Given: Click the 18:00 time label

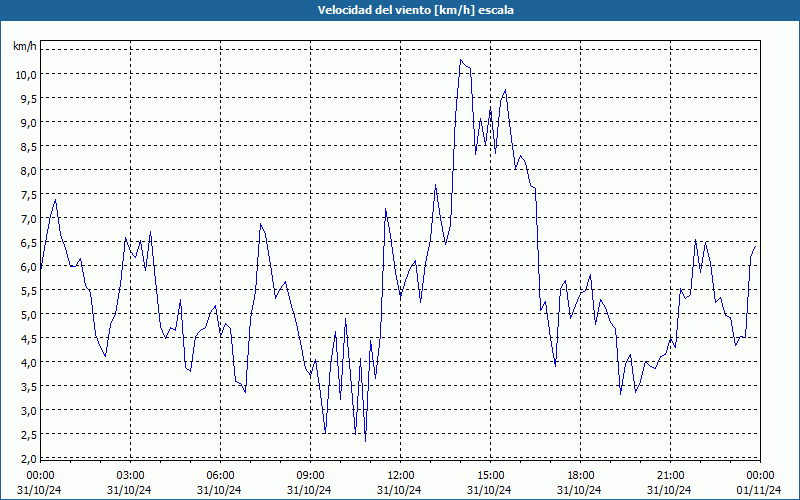Looking at the screenshot, I should [x=580, y=476].
